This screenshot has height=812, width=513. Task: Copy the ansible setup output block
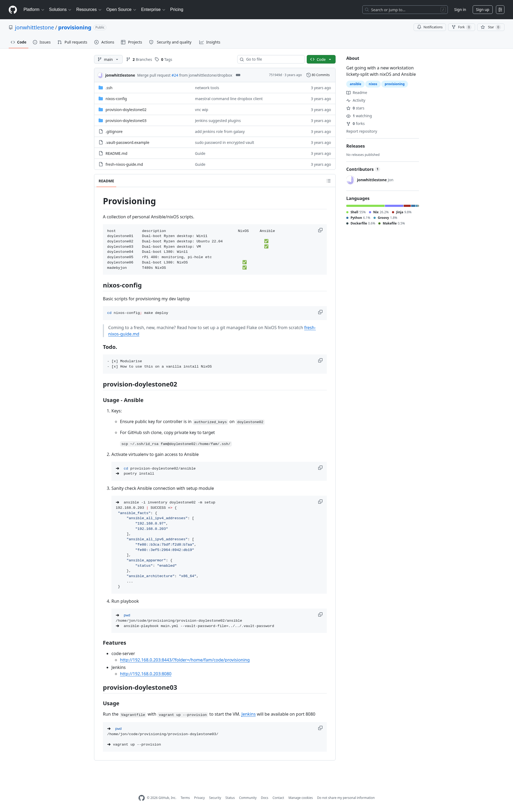click(x=320, y=502)
